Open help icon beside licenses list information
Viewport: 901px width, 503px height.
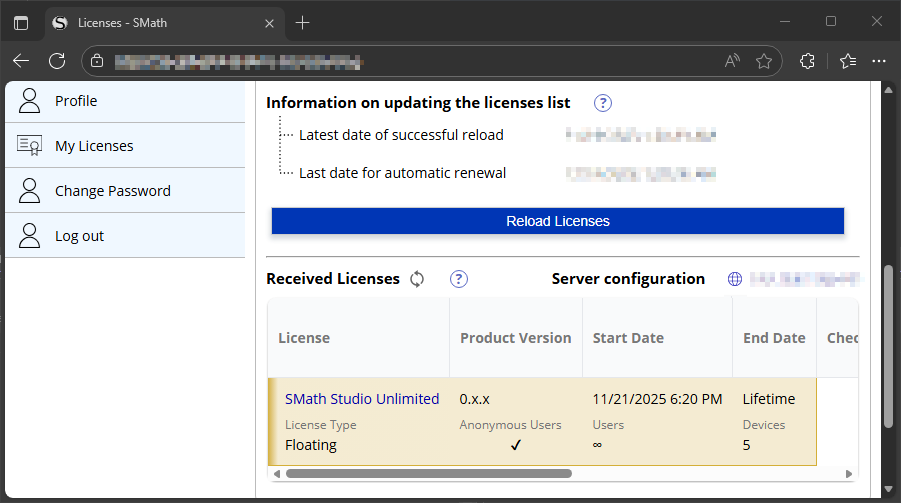tap(602, 103)
